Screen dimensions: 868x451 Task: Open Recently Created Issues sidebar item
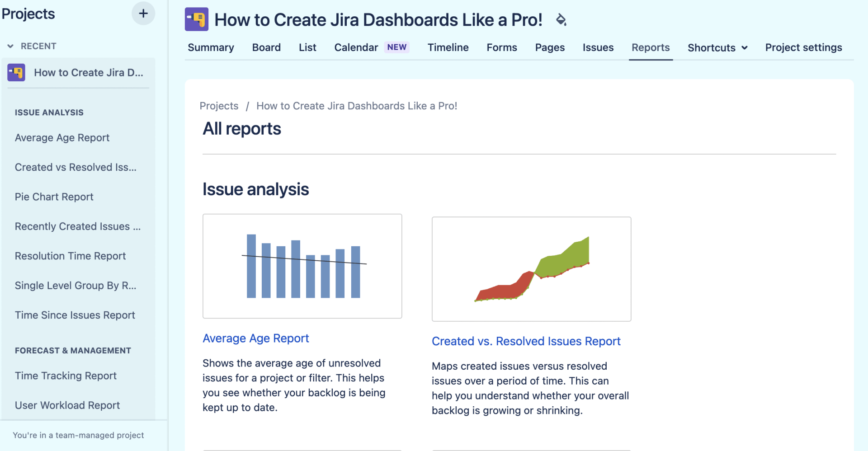[78, 226]
